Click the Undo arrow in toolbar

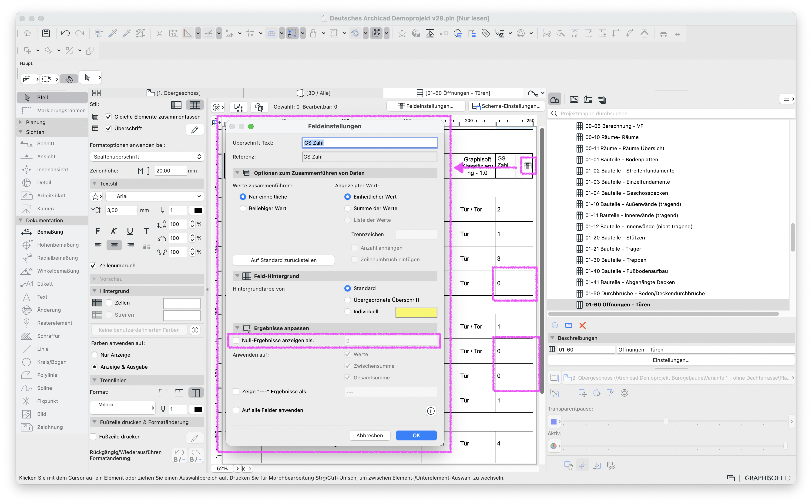pyautogui.click(x=65, y=33)
